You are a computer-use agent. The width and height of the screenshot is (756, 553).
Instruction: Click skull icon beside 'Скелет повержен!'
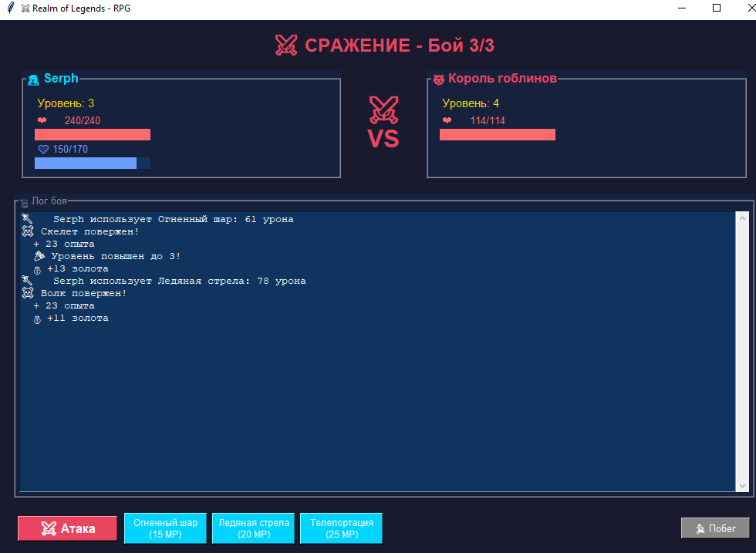pyautogui.click(x=28, y=231)
